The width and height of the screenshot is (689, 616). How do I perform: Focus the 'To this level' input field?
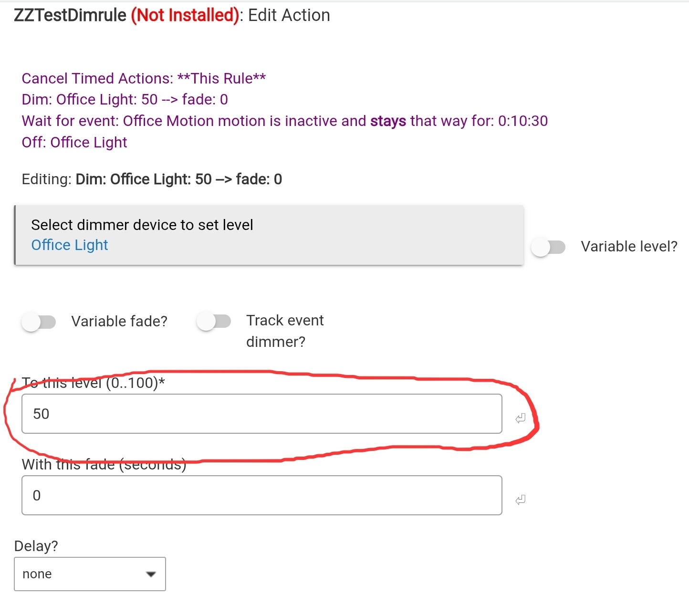(x=261, y=414)
